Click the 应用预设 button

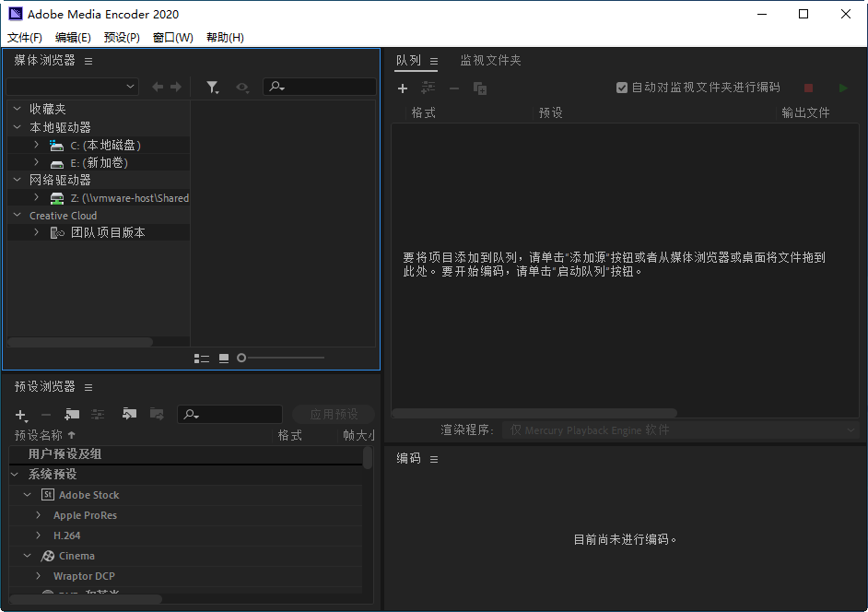pyautogui.click(x=334, y=413)
